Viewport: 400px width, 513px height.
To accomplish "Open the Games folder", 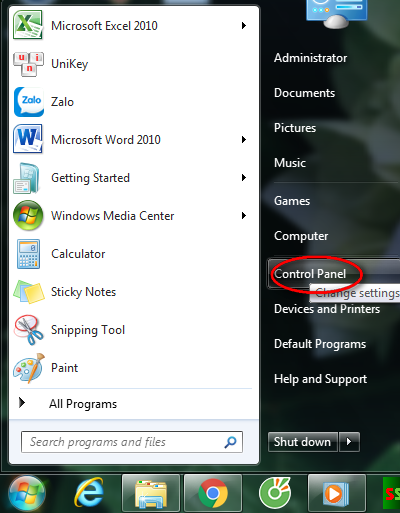I will coord(292,201).
